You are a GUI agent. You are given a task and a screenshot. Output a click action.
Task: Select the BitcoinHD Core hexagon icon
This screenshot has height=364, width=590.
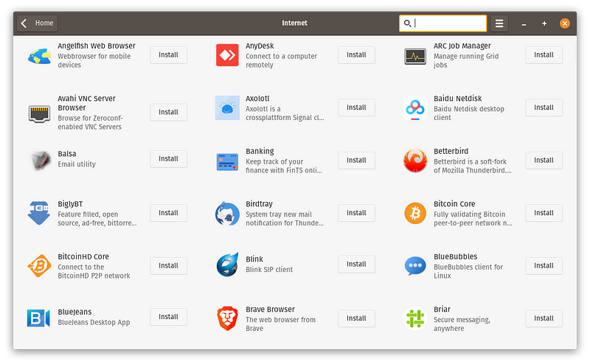tap(39, 266)
